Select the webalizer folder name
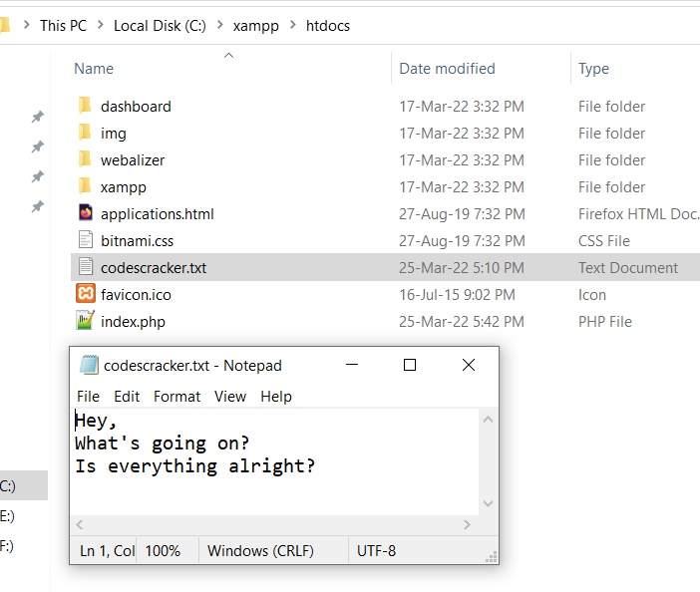Image resolution: width=700 pixels, height=592 pixels. click(x=133, y=159)
